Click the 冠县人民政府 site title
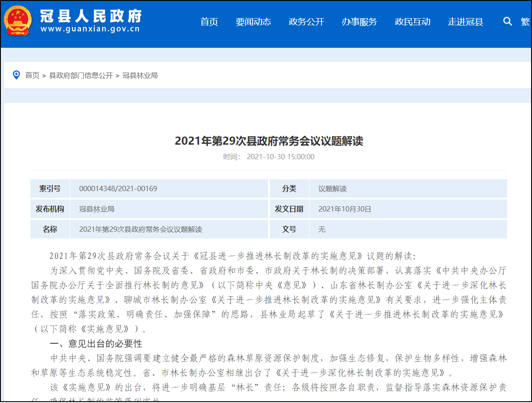Viewport: 532px width, 403px height. 91,16
